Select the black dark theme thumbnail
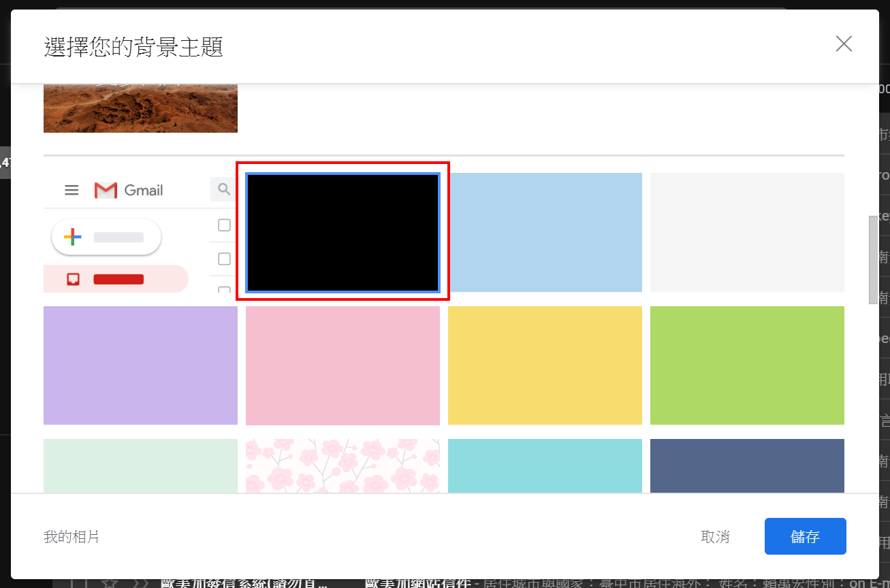This screenshot has width=890, height=588. pyautogui.click(x=343, y=232)
